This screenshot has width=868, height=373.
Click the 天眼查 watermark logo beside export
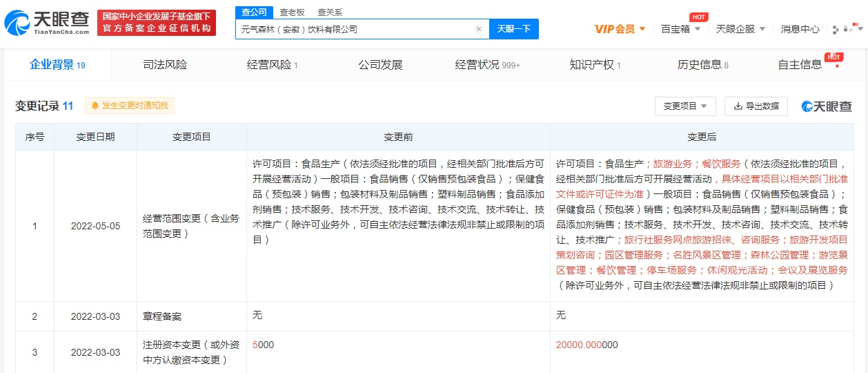(x=826, y=106)
